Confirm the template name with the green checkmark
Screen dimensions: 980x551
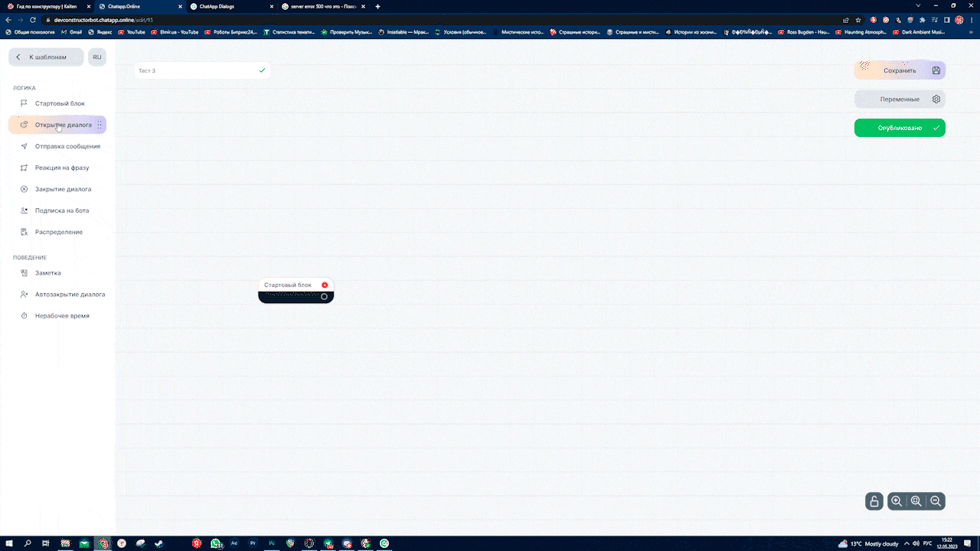pyautogui.click(x=262, y=70)
